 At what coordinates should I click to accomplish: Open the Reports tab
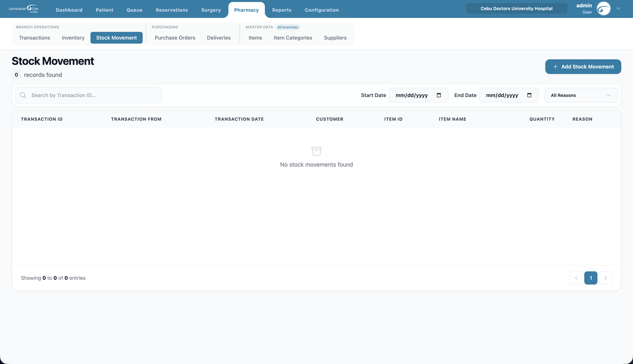click(282, 10)
